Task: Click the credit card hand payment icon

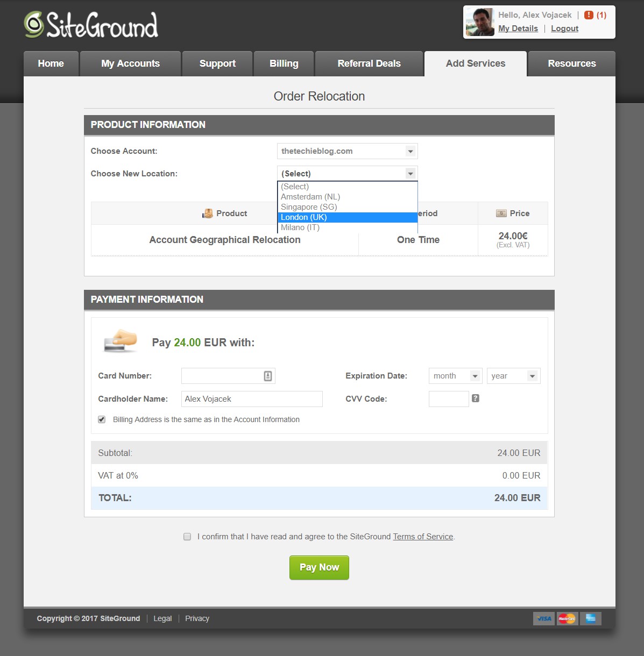Action: [x=121, y=341]
